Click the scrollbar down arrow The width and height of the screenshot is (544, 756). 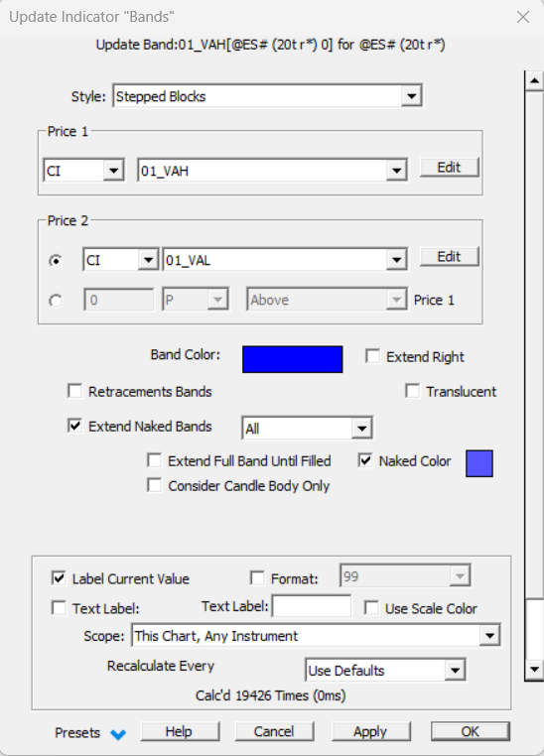point(534,670)
